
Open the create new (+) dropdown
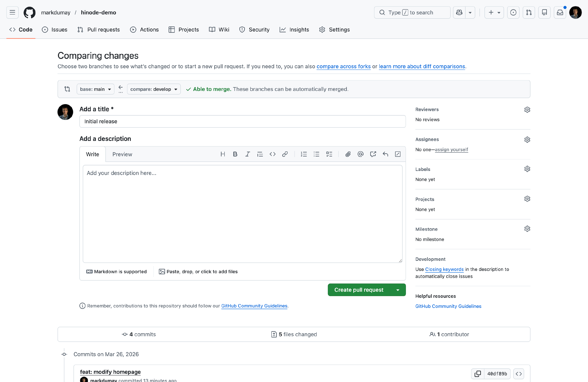pos(494,12)
